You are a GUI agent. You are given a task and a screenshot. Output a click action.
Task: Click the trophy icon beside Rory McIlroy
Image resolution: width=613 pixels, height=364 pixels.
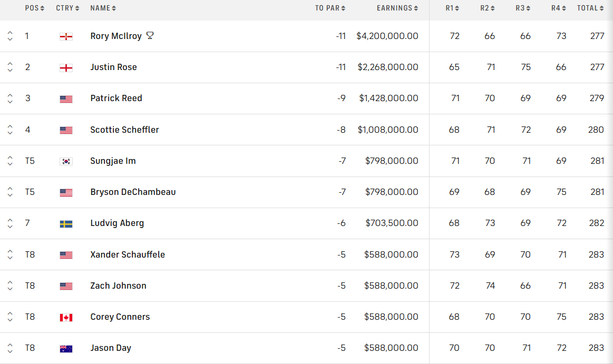(150, 36)
